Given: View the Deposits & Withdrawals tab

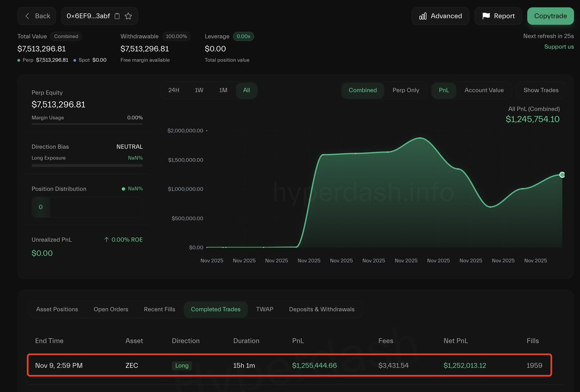Looking at the screenshot, I should [321, 309].
